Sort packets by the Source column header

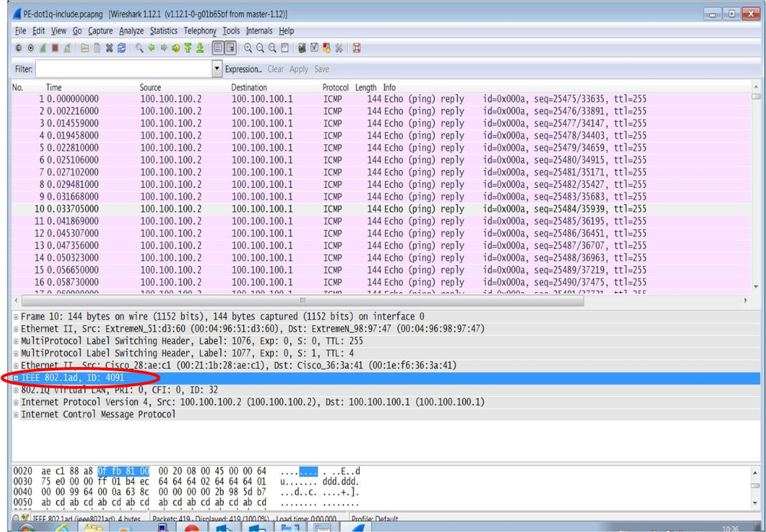pyautogui.click(x=150, y=87)
